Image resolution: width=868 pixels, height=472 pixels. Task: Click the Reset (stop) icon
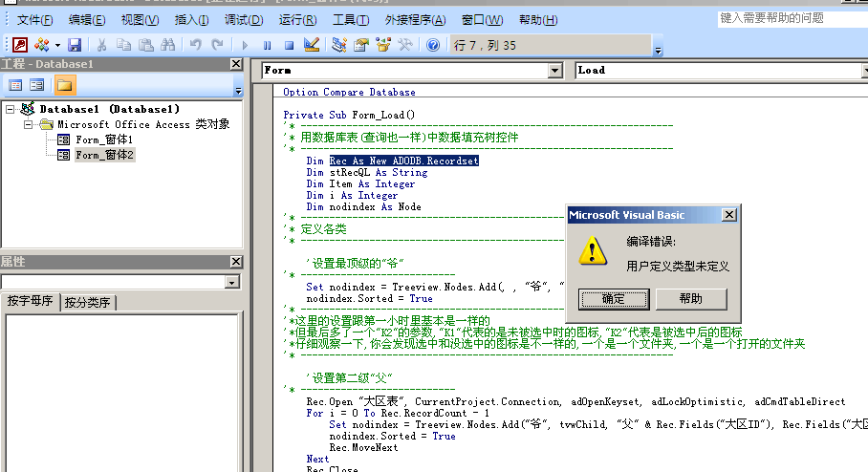point(289,45)
